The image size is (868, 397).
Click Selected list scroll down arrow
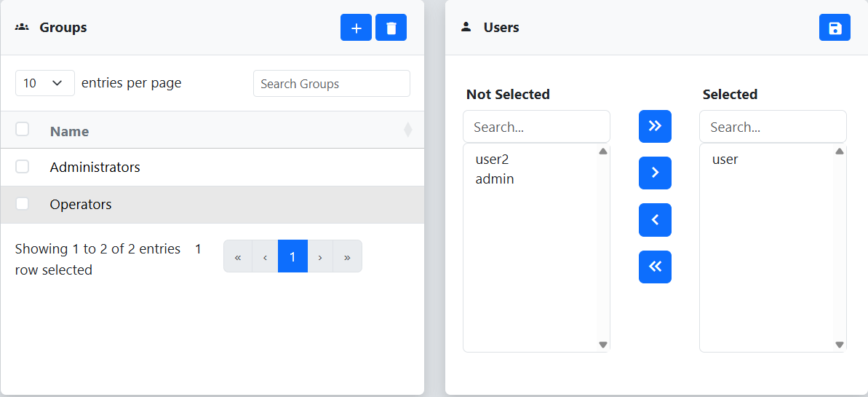tap(839, 345)
